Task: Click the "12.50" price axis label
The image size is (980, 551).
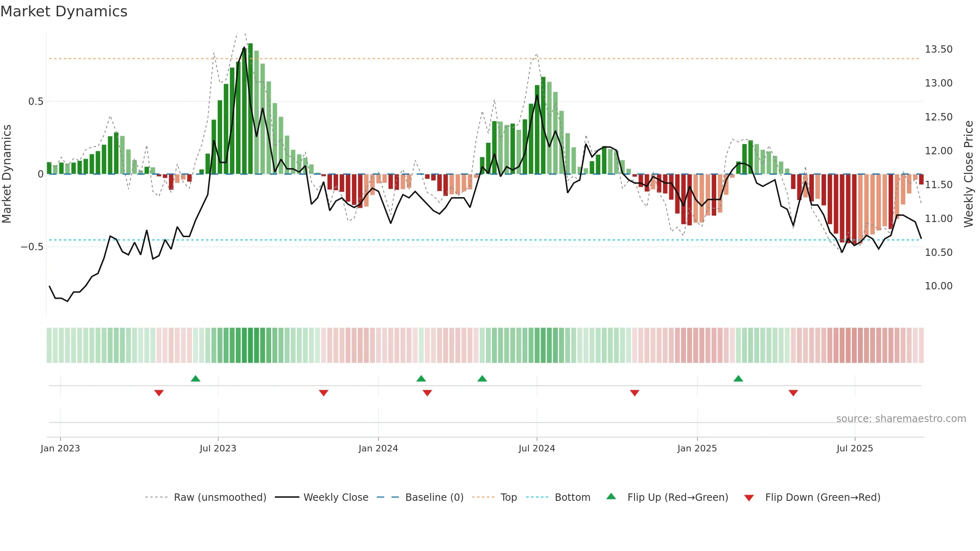Action: coord(939,117)
